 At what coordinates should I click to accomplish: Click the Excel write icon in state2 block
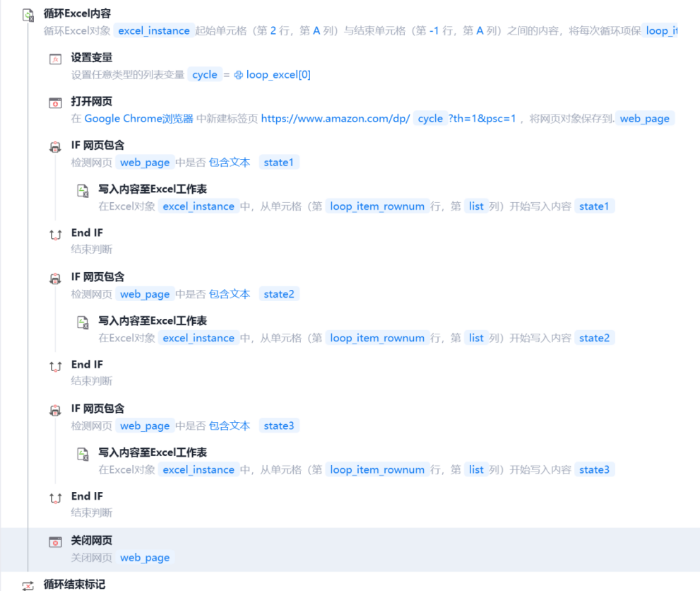pyautogui.click(x=83, y=322)
